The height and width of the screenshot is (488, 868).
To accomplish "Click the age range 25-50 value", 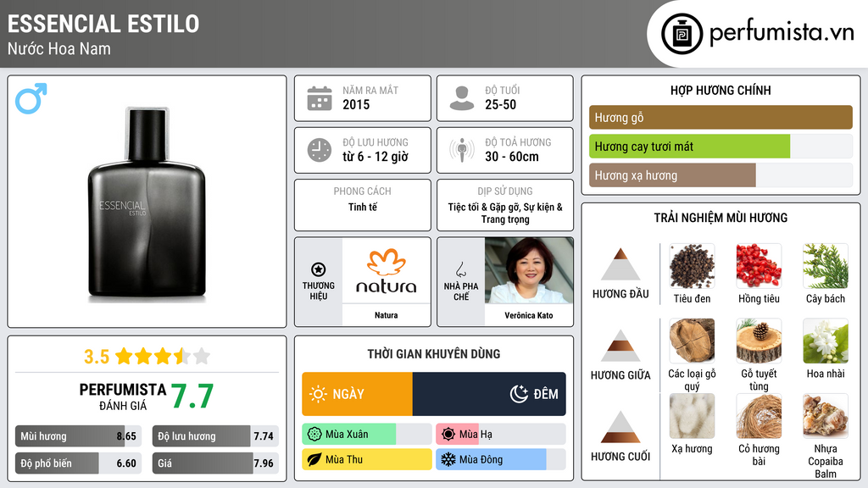I will [x=500, y=104].
